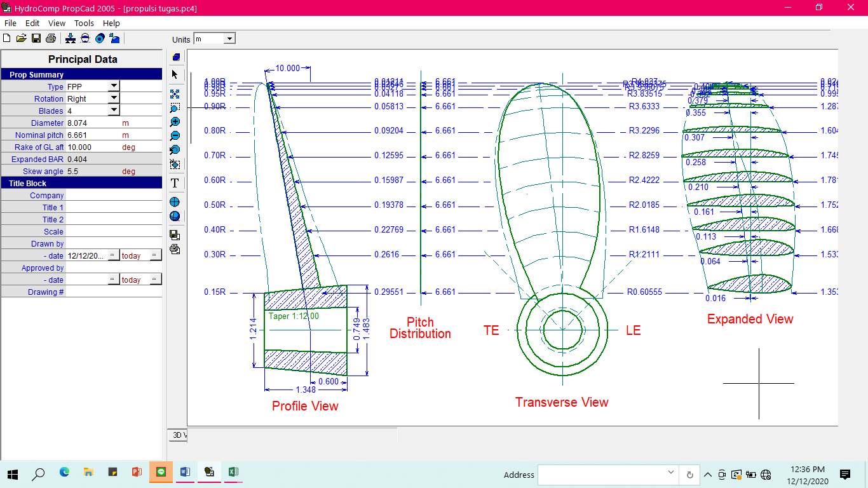Click ellipsis next to approved-date today

(156, 280)
